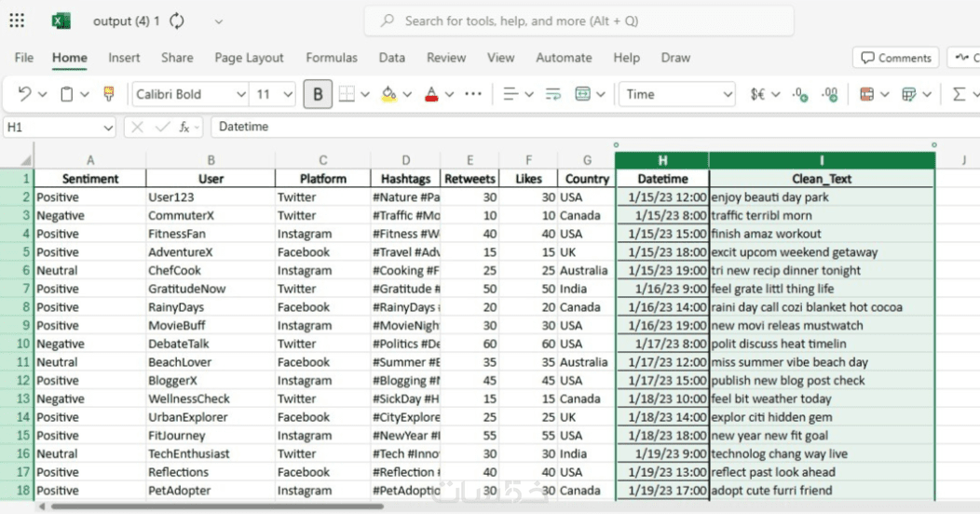Open the font size 11 dropdown
This screenshot has width=980, height=514.
pyautogui.click(x=288, y=95)
